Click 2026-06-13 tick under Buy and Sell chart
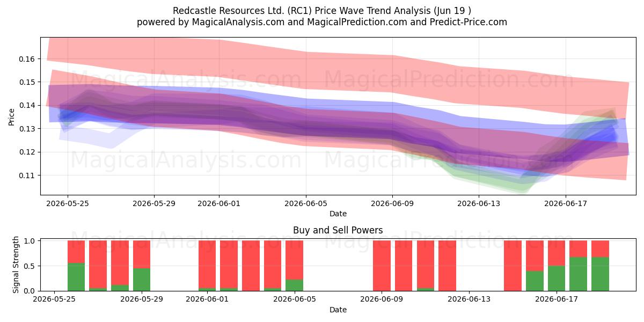Viewport: 644px width, 322px height. (469, 300)
